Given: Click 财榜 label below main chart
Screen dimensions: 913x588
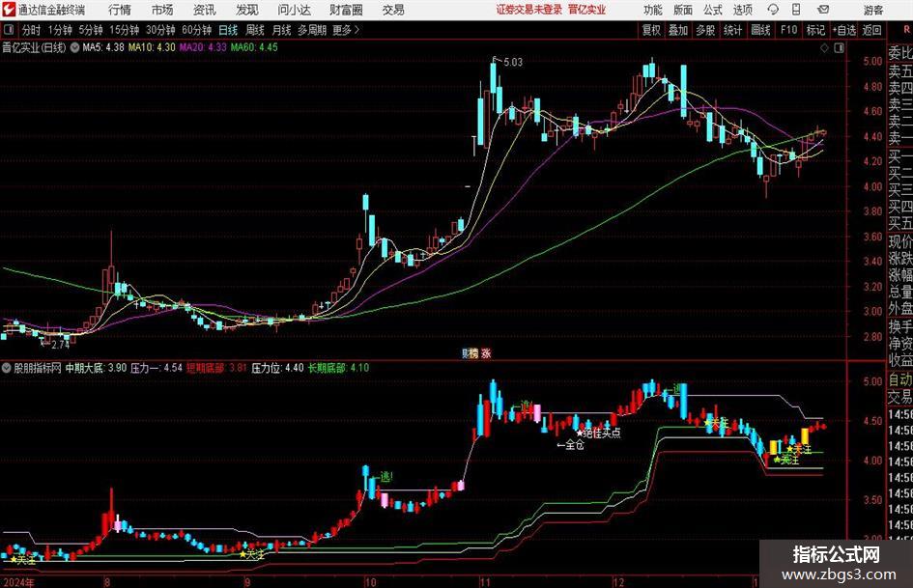Looking at the screenshot, I should click(x=470, y=353).
